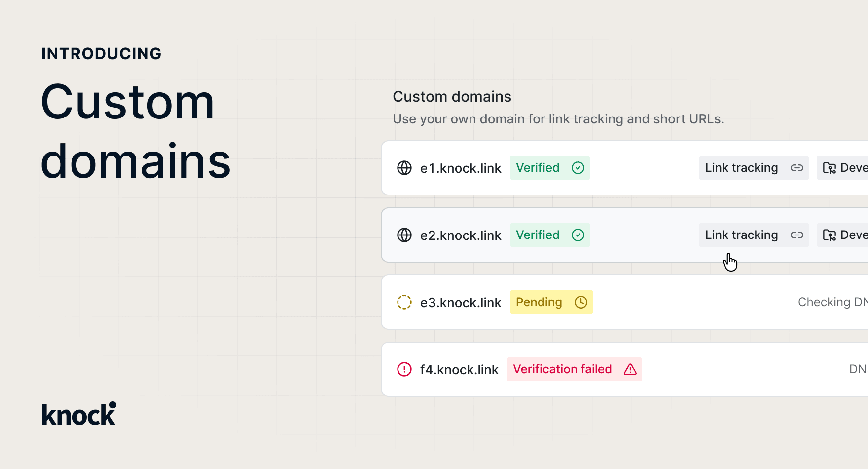Click the globe icon beside e1.knock.link

[404, 168]
